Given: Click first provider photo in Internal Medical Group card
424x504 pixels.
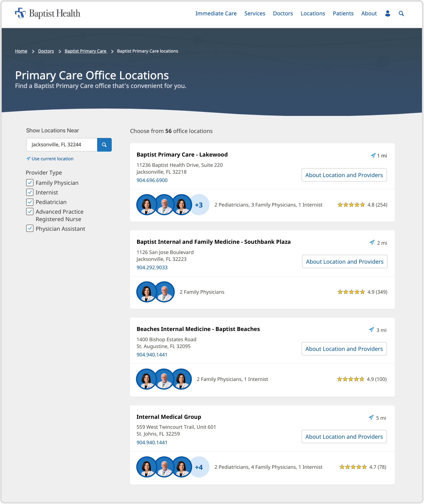Looking at the screenshot, I should tap(147, 467).
